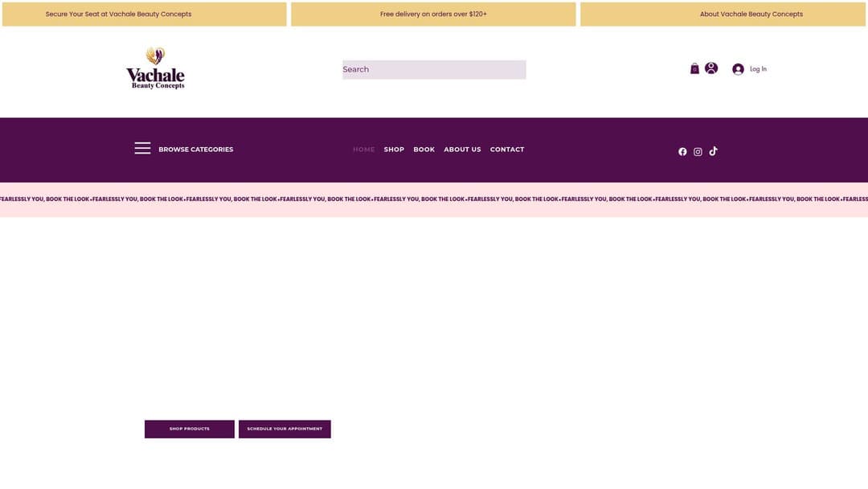Click the Free delivery on orders banner
Image resolution: width=868 pixels, height=489 pixels.
434,13
